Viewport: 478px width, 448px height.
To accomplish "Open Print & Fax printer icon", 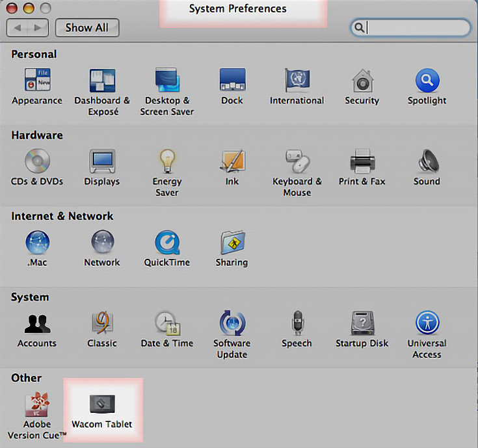I will [362, 161].
